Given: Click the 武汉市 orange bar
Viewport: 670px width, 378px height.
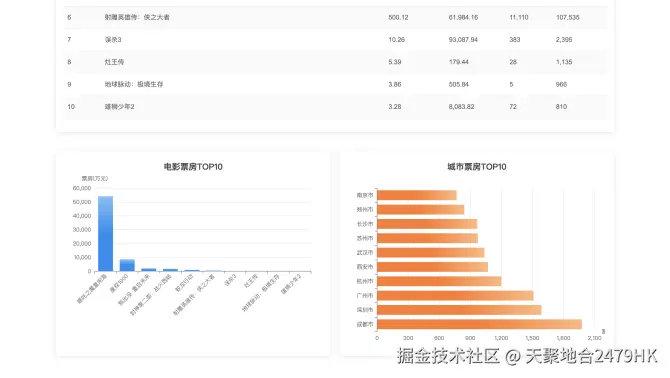Looking at the screenshot, I should click(431, 253).
